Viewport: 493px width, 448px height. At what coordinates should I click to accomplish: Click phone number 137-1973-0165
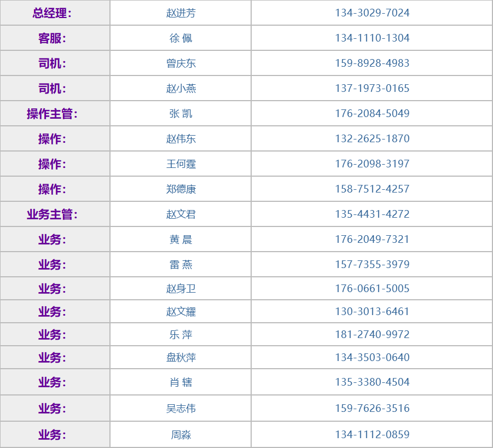(372, 88)
